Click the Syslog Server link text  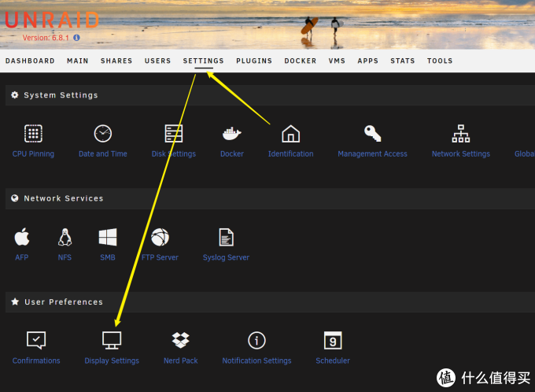click(x=227, y=257)
